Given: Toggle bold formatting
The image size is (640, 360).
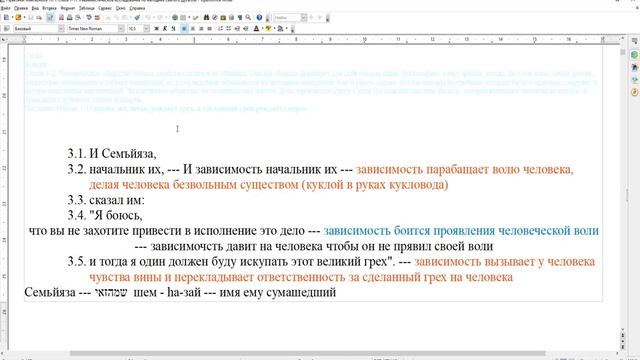Looking at the screenshot, I should coord(156,29).
